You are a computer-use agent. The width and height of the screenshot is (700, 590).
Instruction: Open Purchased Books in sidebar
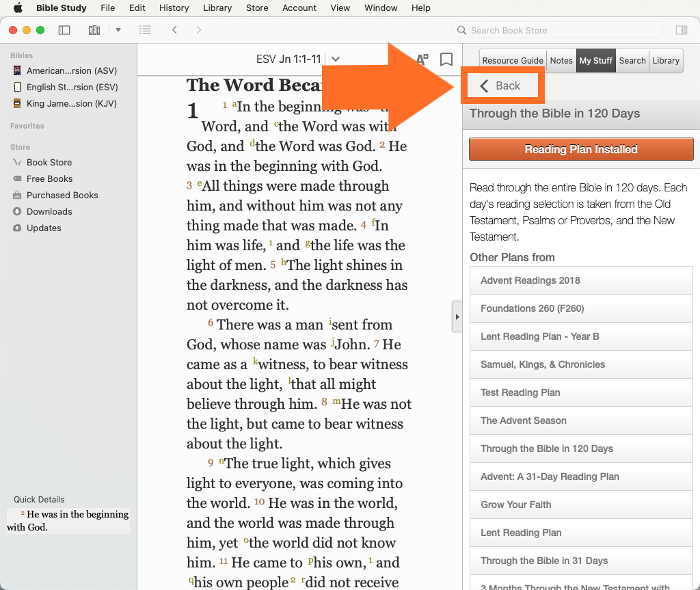click(62, 195)
